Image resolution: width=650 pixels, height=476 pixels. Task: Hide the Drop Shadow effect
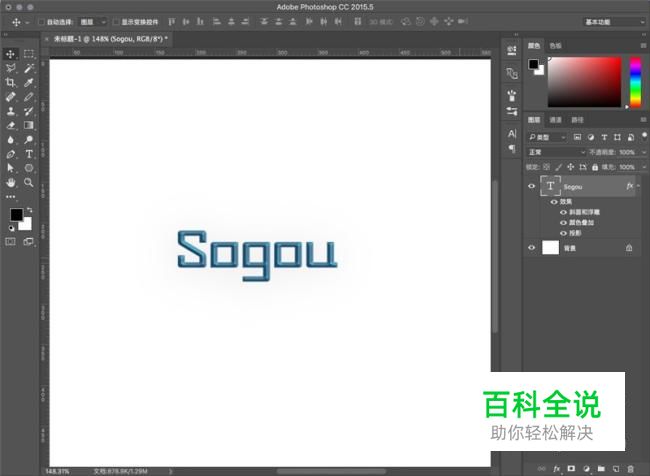[563, 233]
